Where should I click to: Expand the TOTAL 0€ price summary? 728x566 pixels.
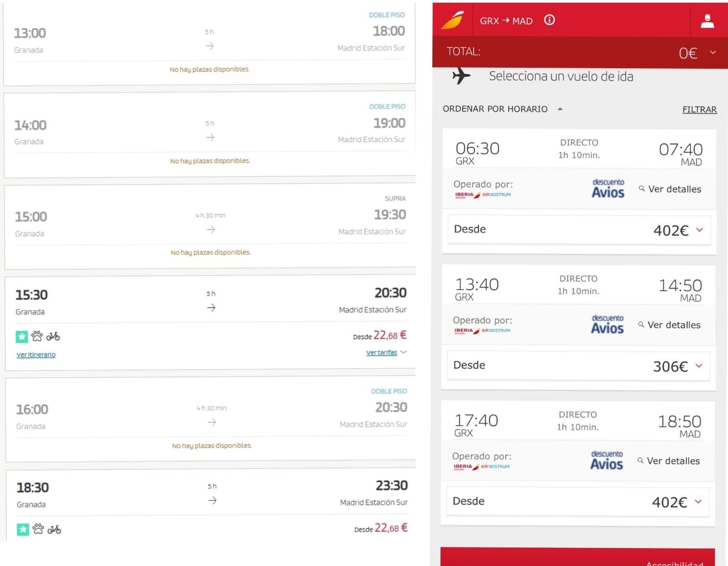[x=713, y=52]
